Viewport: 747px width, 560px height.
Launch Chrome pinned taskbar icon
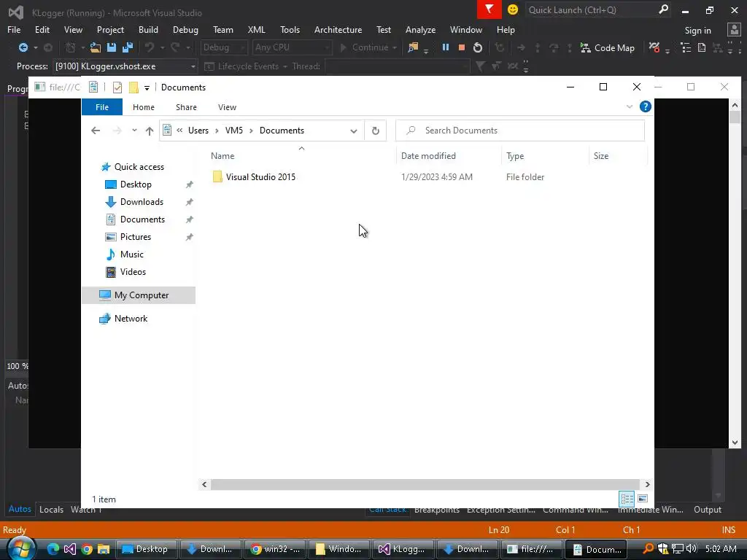click(x=87, y=549)
